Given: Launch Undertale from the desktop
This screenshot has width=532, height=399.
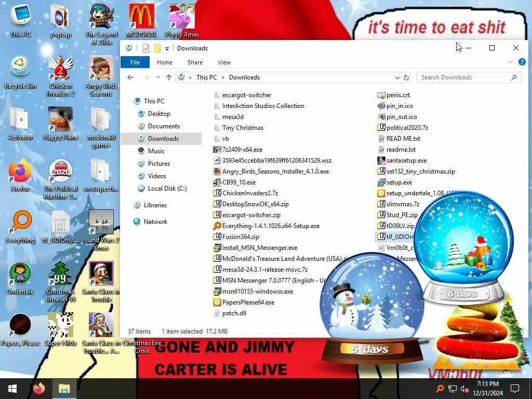Looking at the screenshot, I should tap(20, 278).
